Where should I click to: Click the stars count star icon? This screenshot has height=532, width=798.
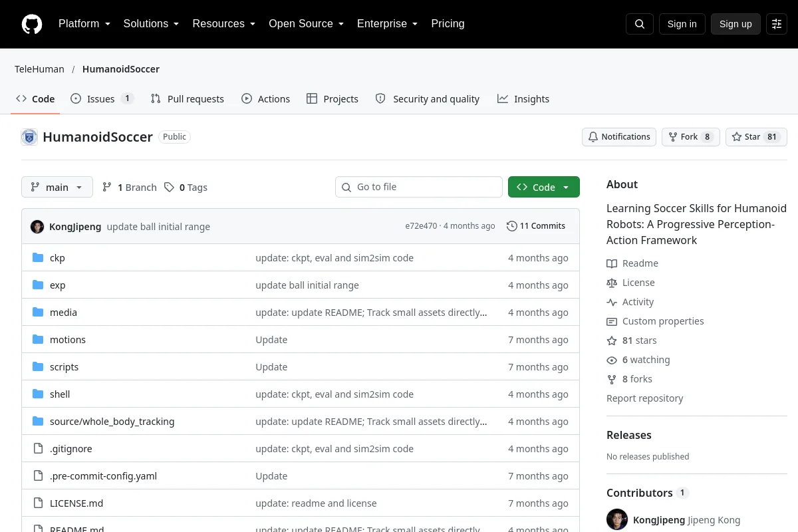click(612, 341)
